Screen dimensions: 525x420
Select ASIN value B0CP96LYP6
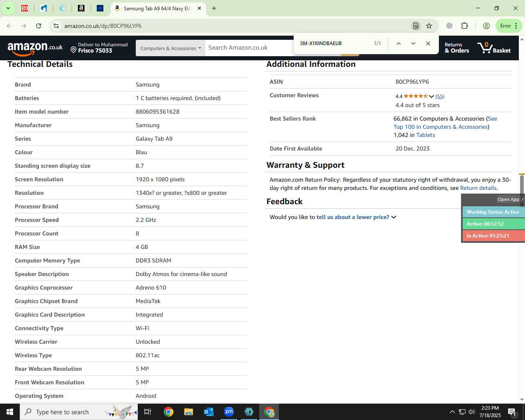(412, 82)
